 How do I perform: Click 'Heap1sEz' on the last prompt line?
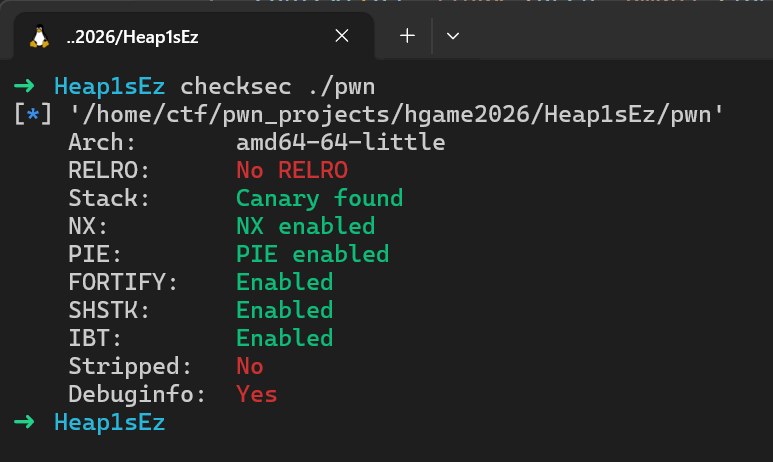coord(110,422)
